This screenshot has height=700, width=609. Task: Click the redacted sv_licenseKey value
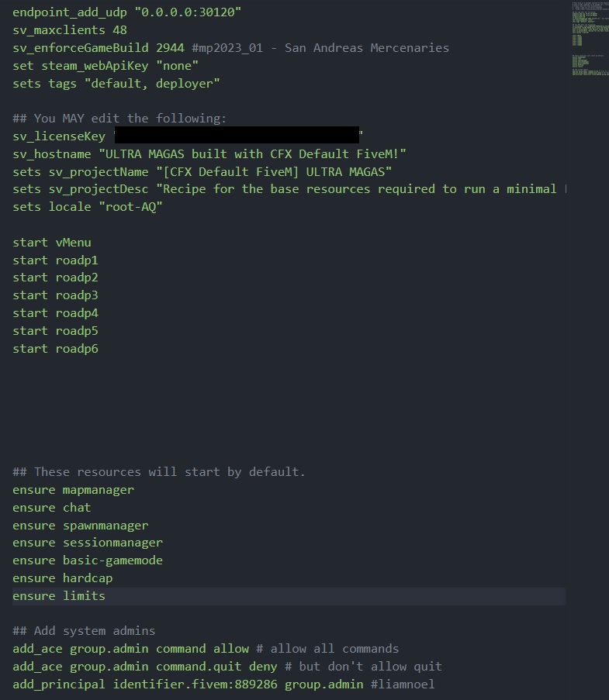(237, 136)
